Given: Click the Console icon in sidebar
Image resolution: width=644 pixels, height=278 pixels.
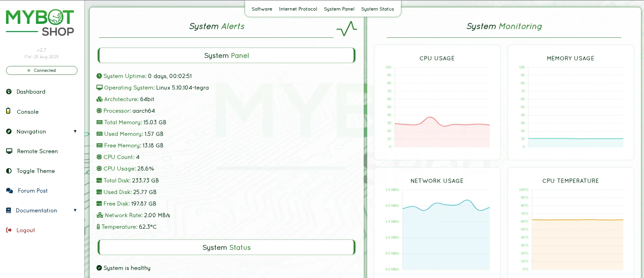Looking at the screenshot, I should [8, 111].
